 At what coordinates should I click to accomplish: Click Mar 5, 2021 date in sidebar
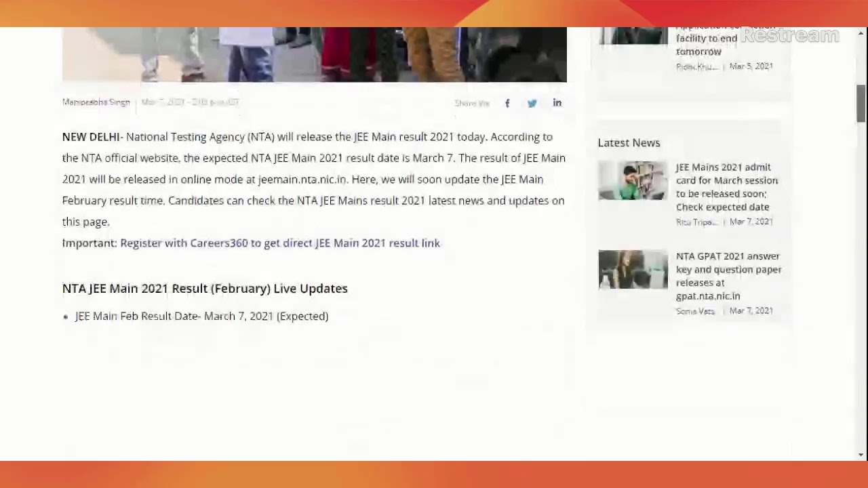click(751, 66)
